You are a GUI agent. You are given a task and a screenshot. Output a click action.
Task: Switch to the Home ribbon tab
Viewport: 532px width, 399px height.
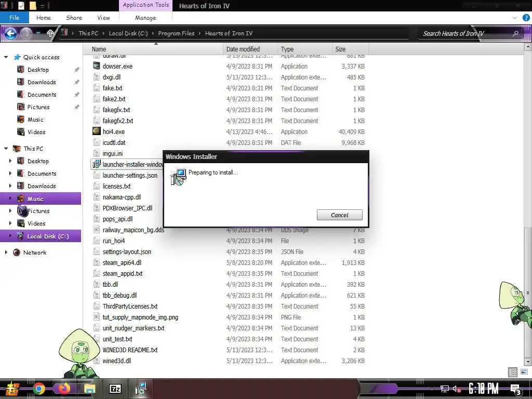click(x=44, y=18)
